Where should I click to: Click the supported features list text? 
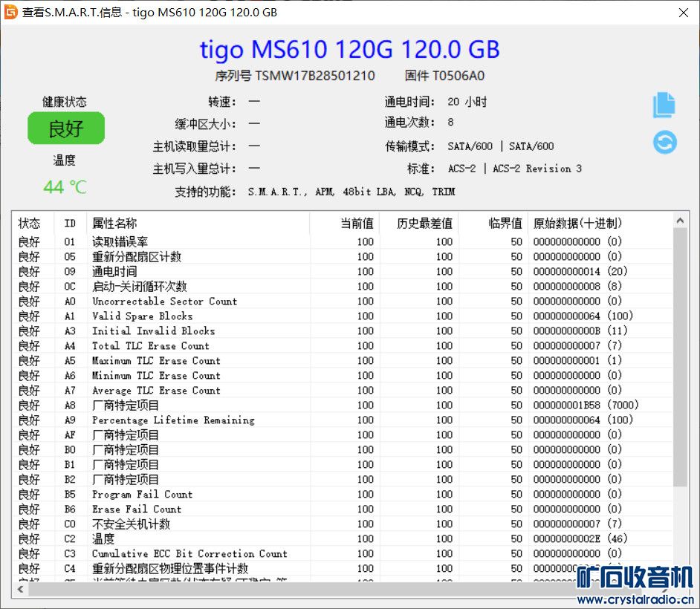point(351,192)
